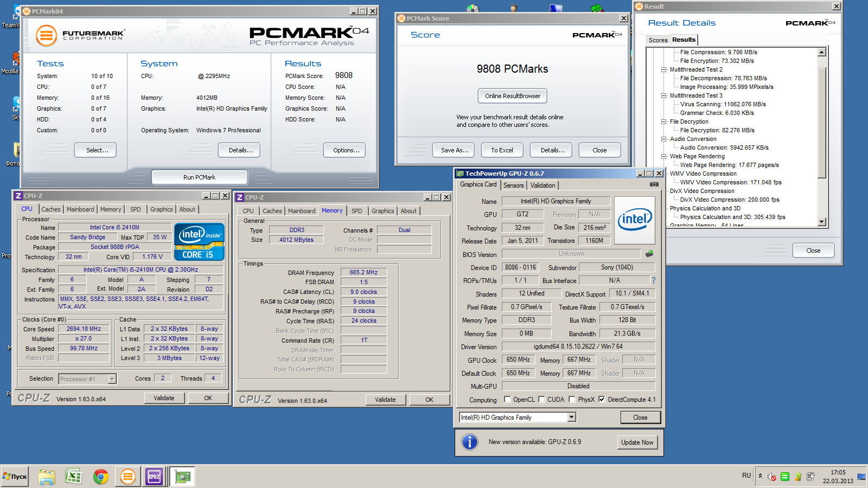Screen dimensions: 868x488
Task: Open Mainboard tab in CPU-Z CPU window
Action: [x=80, y=209]
